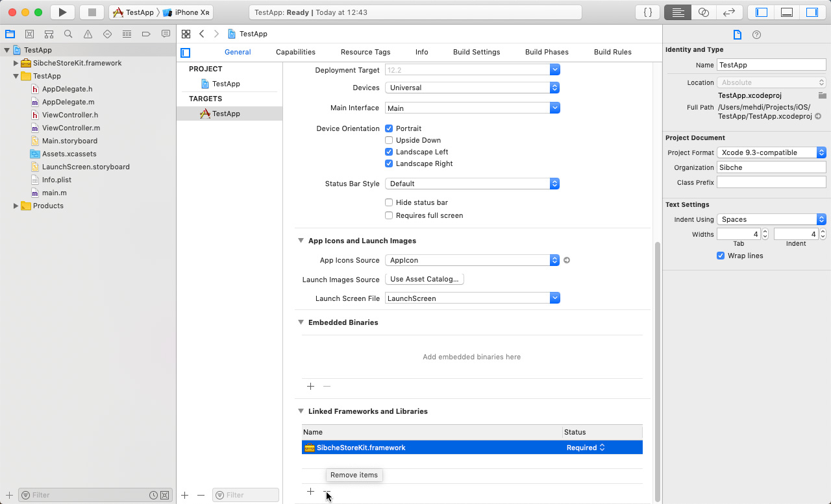The height and width of the screenshot is (504, 831).
Task: Hide the Inspectors panel
Action: click(x=812, y=12)
